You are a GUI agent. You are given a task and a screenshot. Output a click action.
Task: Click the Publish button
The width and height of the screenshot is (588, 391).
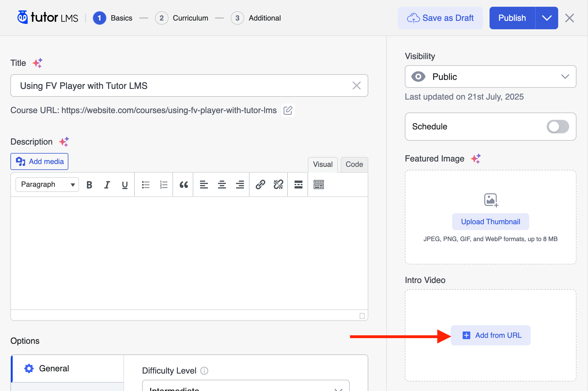tap(512, 18)
